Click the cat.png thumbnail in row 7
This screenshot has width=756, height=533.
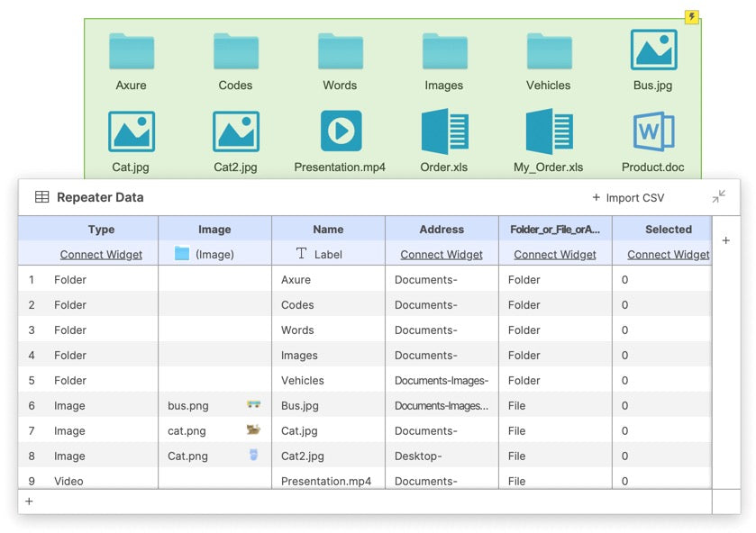point(253,429)
